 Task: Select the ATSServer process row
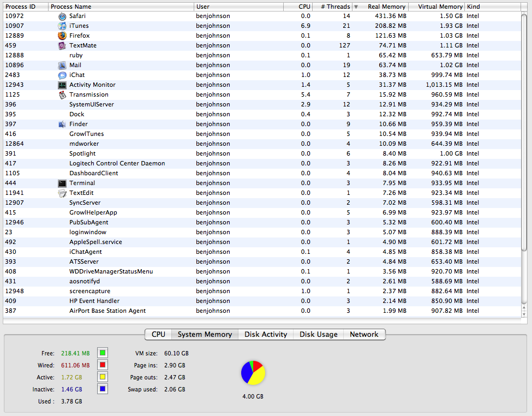(262, 262)
